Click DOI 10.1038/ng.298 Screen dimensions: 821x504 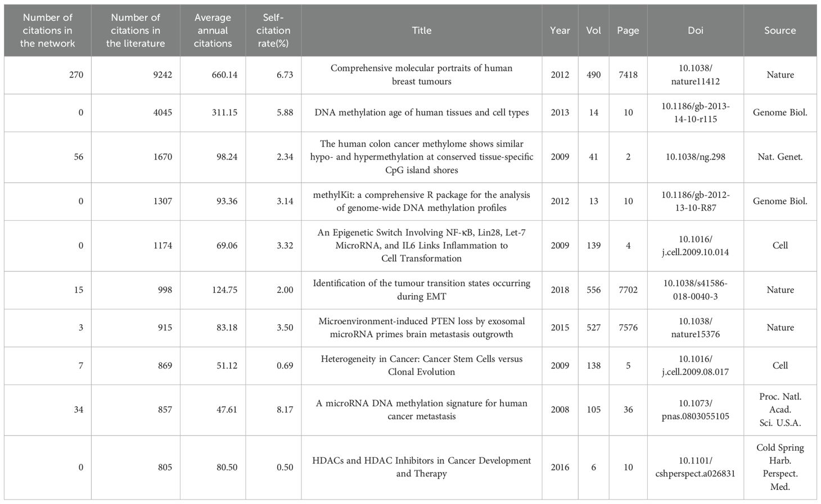tap(696, 157)
